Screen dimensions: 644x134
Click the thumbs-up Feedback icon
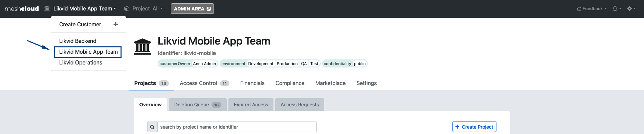coord(579,8)
